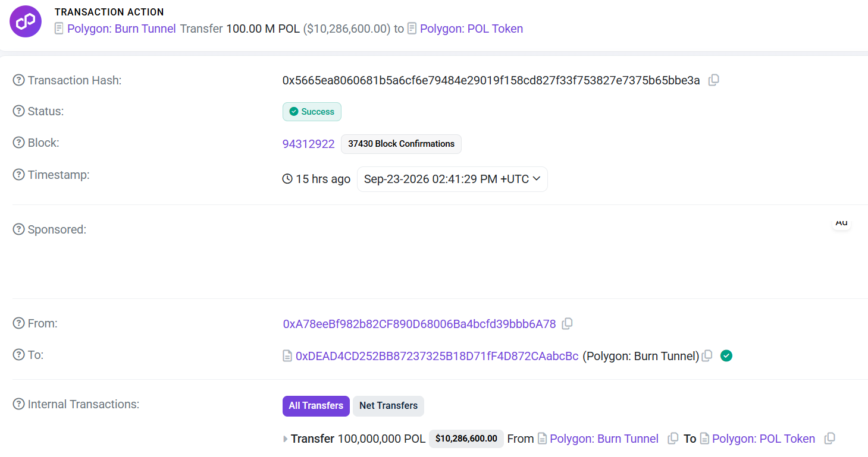Open Polygon: Burn Tunnel link in internal transfer
Screen dimensions: 868x457
point(604,439)
